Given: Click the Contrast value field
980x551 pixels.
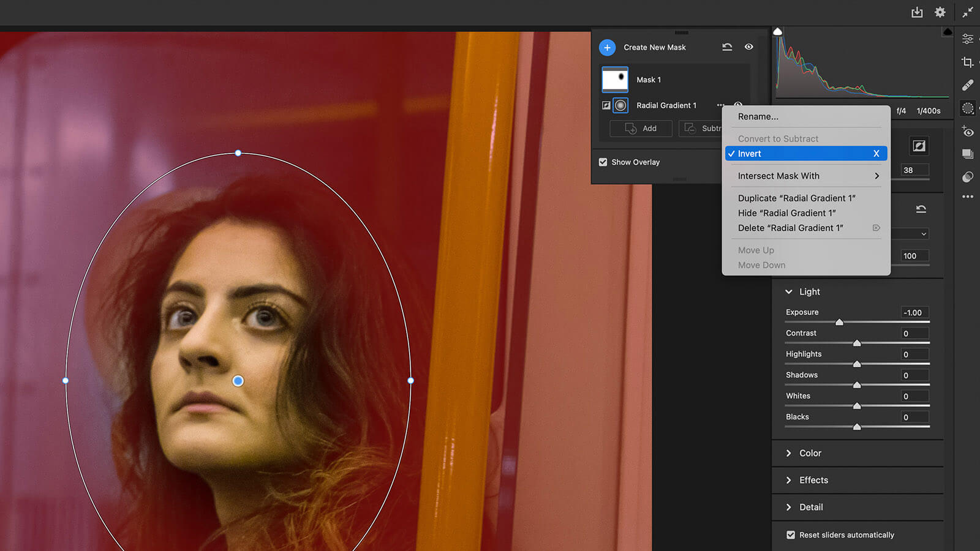Looking at the screenshot, I should [x=914, y=334].
